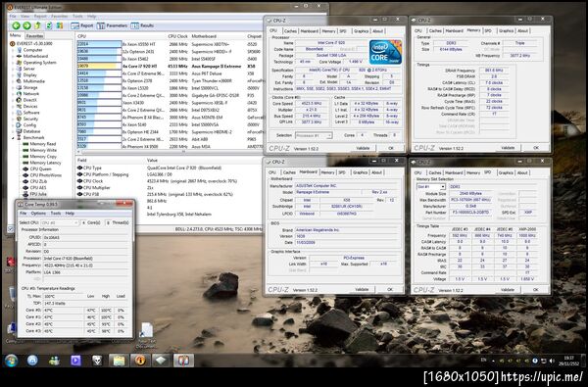Switch to the Favorites tab in EVEREST sidebar
The height and width of the screenshot is (387, 588).
tap(35, 36)
